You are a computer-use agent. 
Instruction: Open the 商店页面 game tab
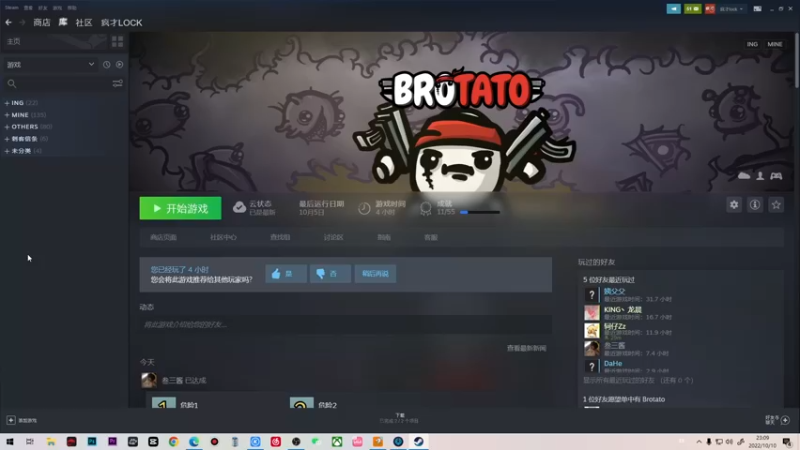[163, 237]
